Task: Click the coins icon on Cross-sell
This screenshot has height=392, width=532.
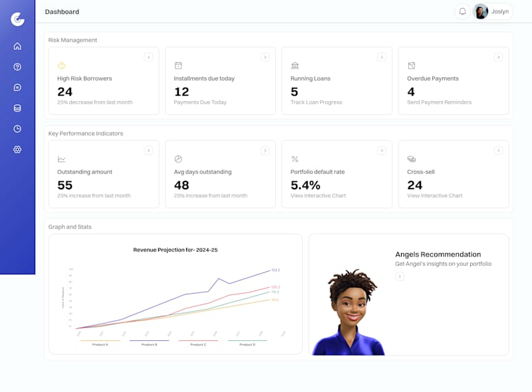Action: (412, 159)
